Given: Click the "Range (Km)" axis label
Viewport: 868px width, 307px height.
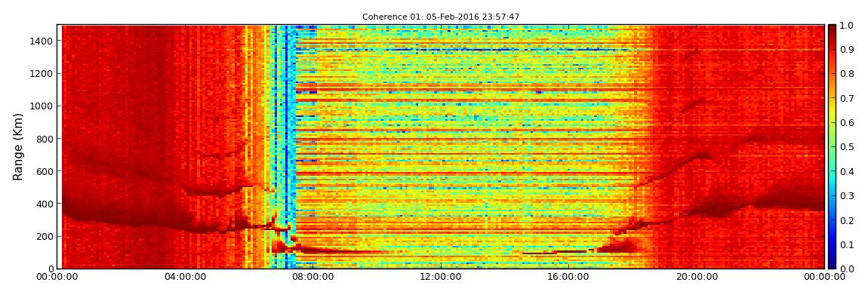Looking at the screenshot, I should click(18, 146).
